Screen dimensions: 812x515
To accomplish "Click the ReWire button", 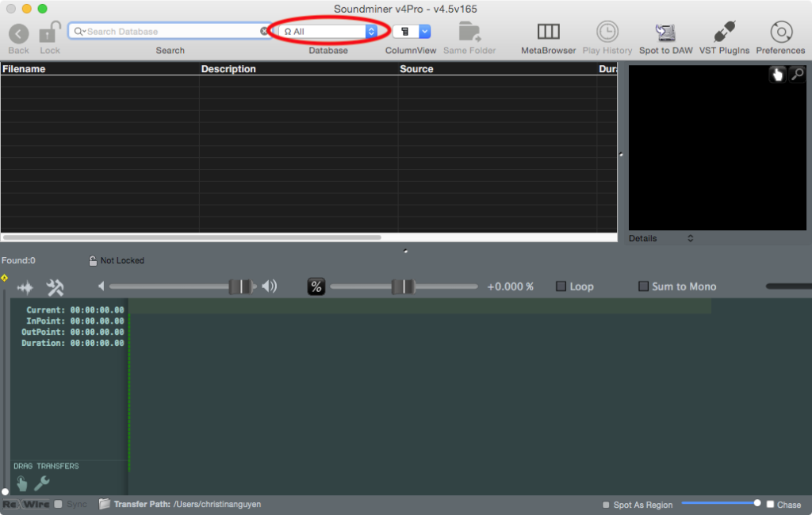I will click(x=26, y=504).
